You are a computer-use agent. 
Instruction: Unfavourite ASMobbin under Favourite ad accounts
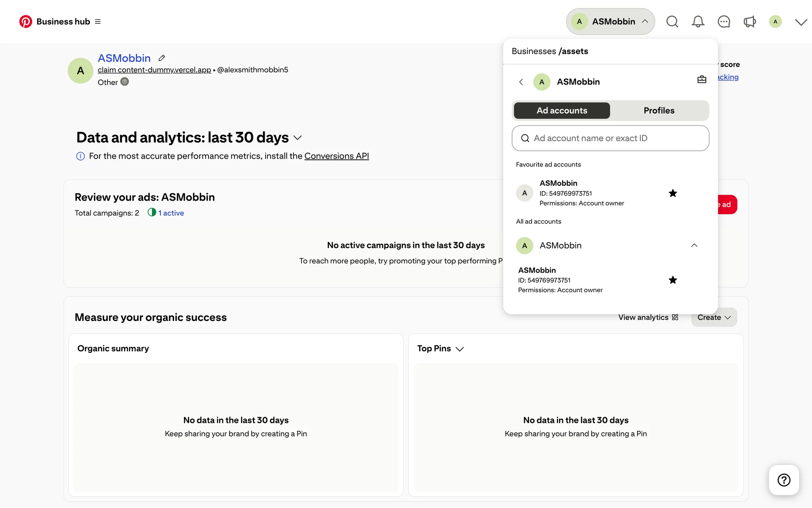pos(672,193)
